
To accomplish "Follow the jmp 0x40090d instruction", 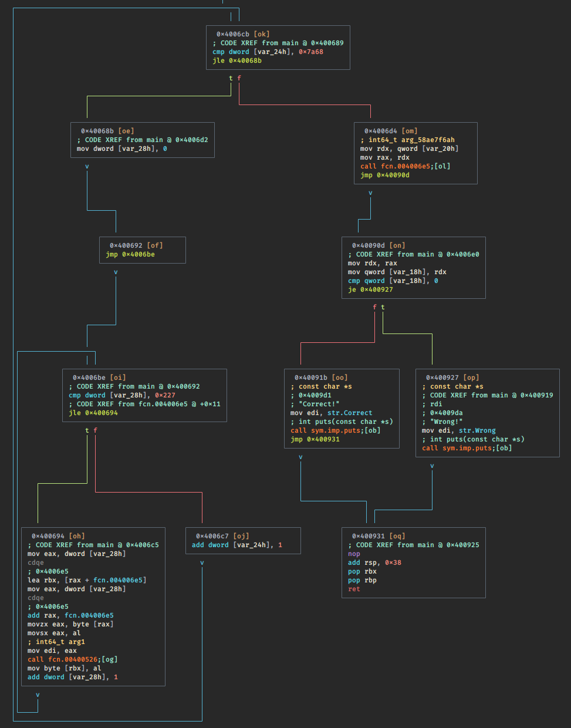I will click(x=384, y=175).
